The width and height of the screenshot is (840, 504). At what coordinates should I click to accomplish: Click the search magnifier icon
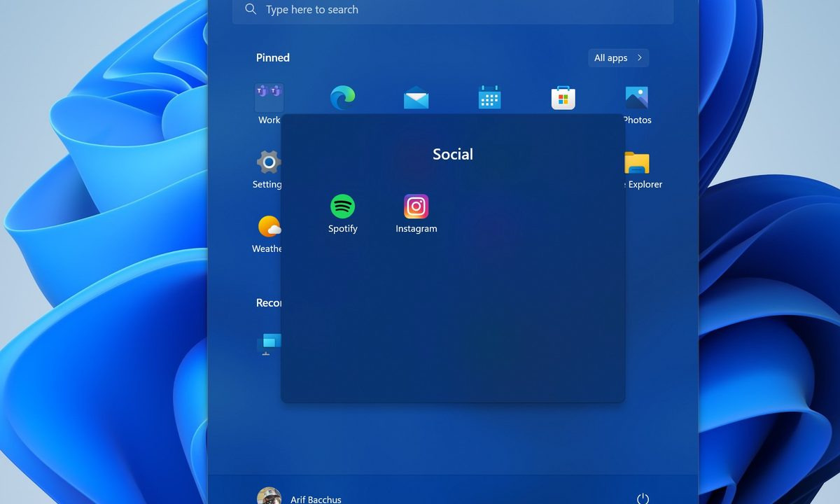(x=251, y=9)
